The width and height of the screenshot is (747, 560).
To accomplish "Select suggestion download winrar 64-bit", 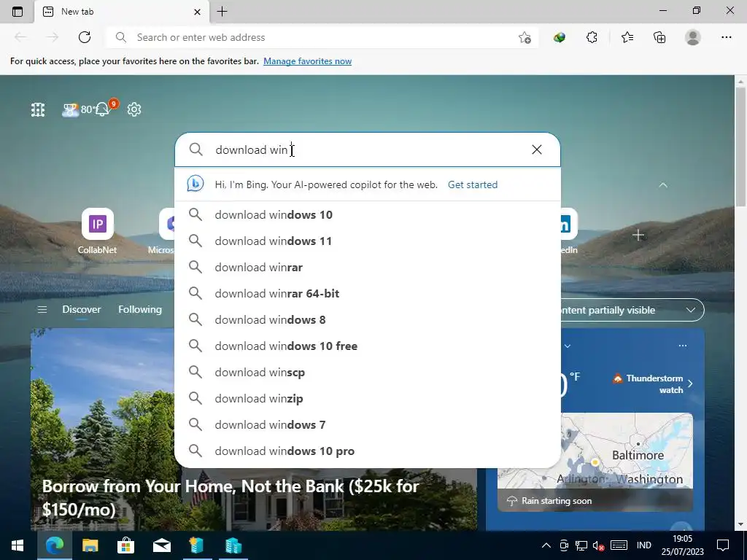I will [x=368, y=293].
